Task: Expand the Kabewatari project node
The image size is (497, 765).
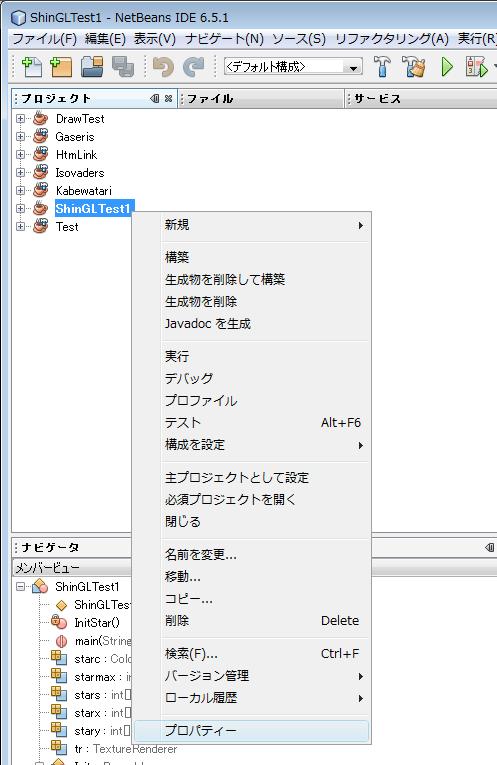Action: click(x=20, y=190)
